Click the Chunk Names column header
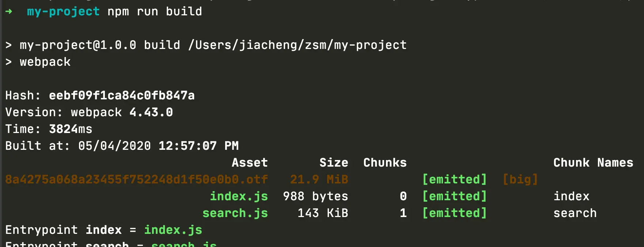644x247 pixels. [x=593, y=163]
